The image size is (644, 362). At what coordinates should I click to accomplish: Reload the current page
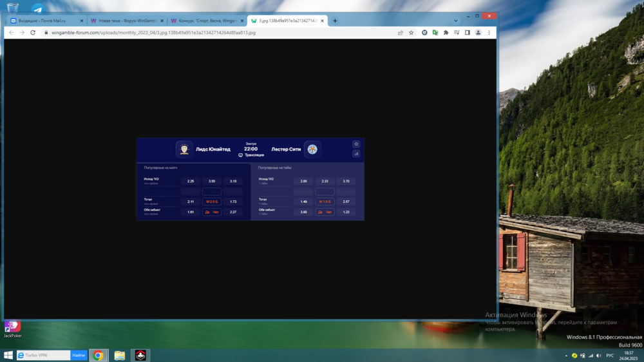(33, 32)
